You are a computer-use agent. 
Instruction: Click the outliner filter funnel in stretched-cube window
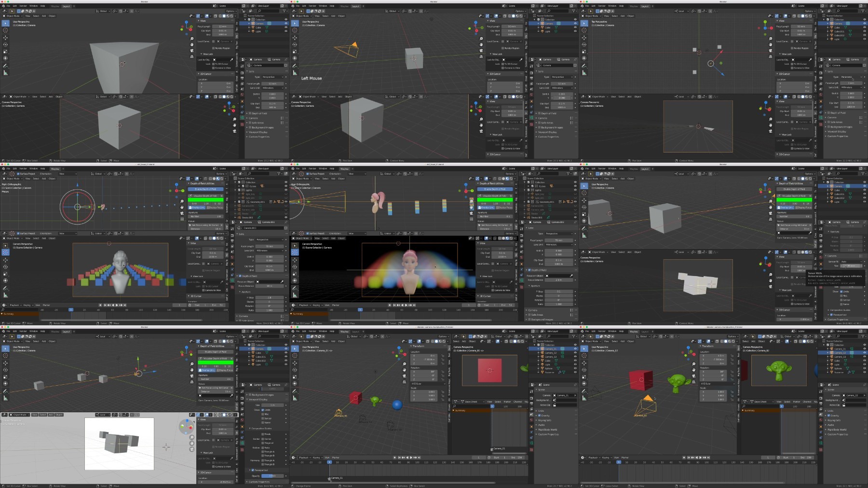point(285,11)
